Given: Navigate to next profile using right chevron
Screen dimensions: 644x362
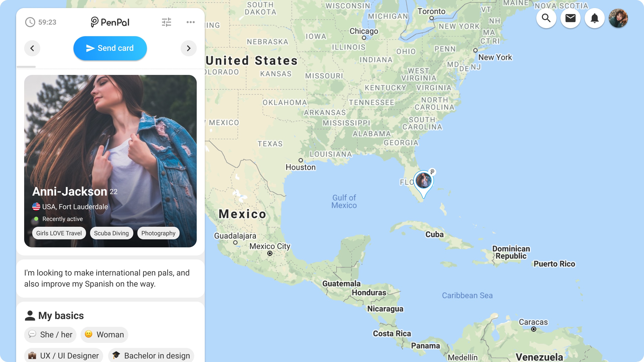Looking at the screenshot, I should (x=188, y=48).
